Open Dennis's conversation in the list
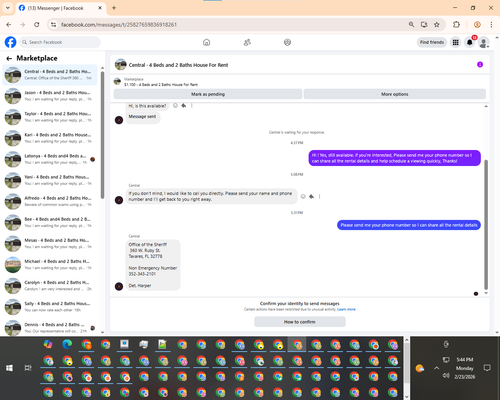The image size is (500, 400). point(50,328)
